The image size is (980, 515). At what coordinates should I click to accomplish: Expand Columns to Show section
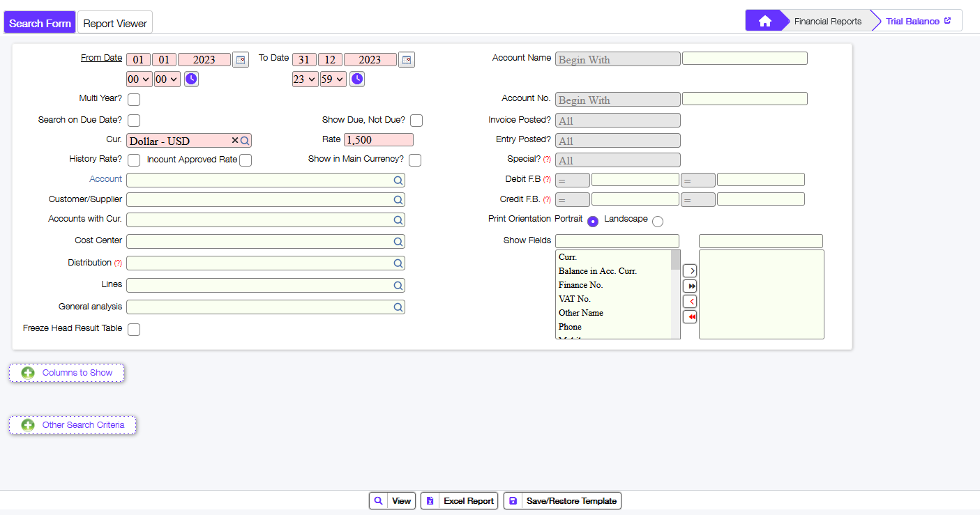pos(67,373)
